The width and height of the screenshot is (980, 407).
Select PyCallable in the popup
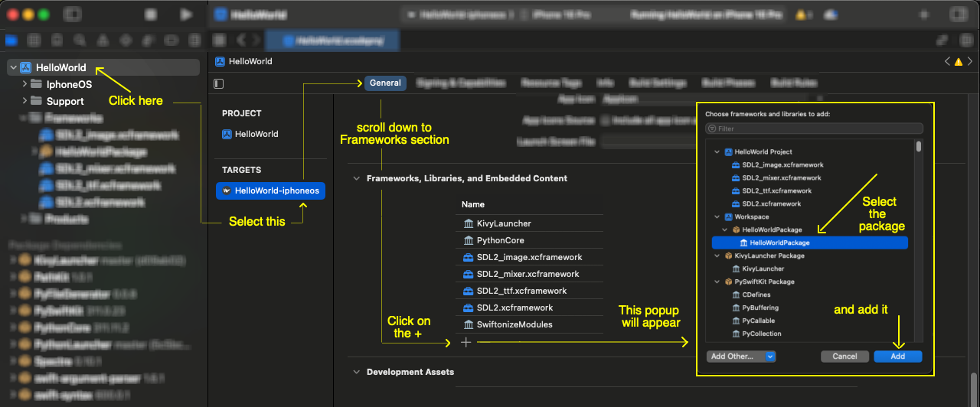click(x=753, y=321)
